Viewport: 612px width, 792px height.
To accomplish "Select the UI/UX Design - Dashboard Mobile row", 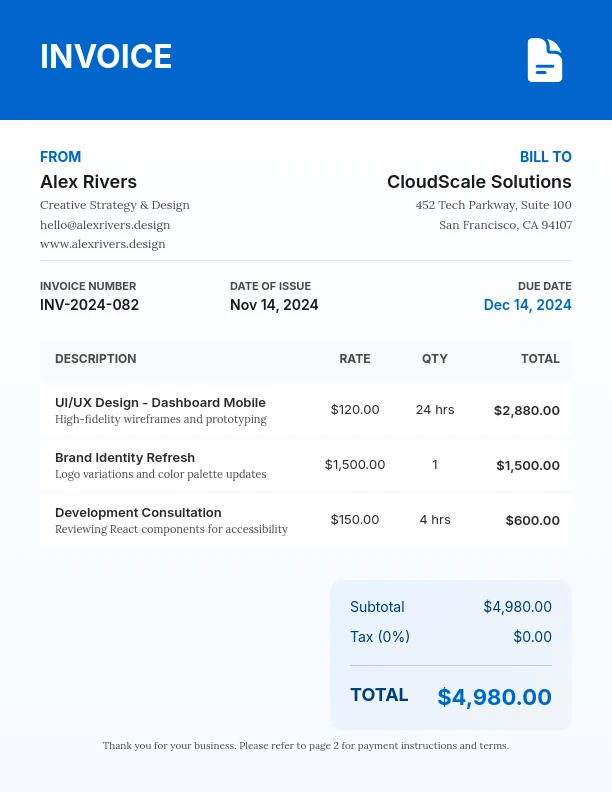I will pos(160,403).
